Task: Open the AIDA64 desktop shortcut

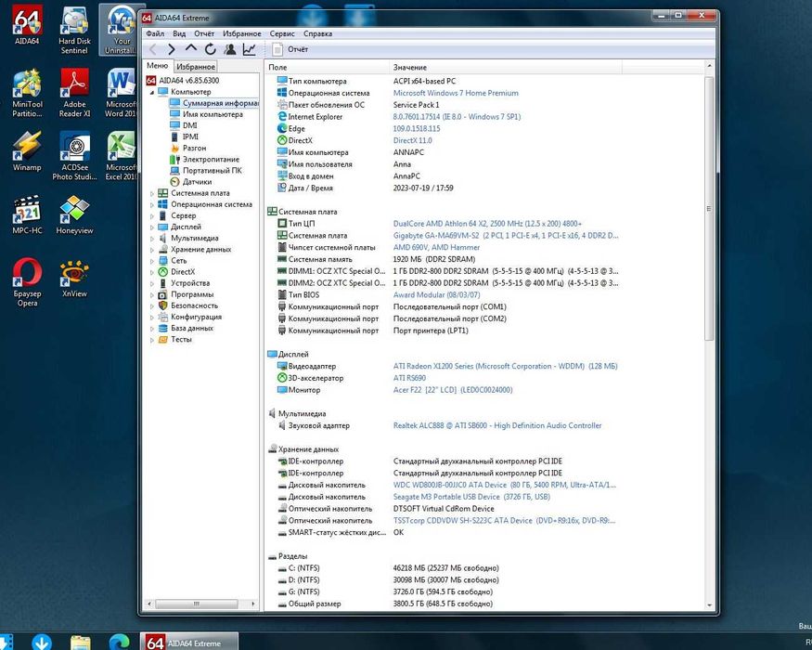Action: coord(26,25)
